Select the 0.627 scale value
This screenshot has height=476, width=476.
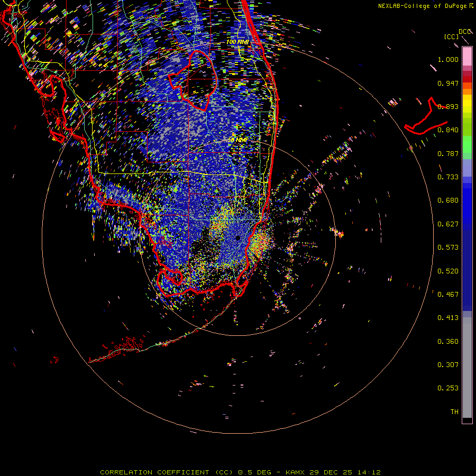point(448,224)
